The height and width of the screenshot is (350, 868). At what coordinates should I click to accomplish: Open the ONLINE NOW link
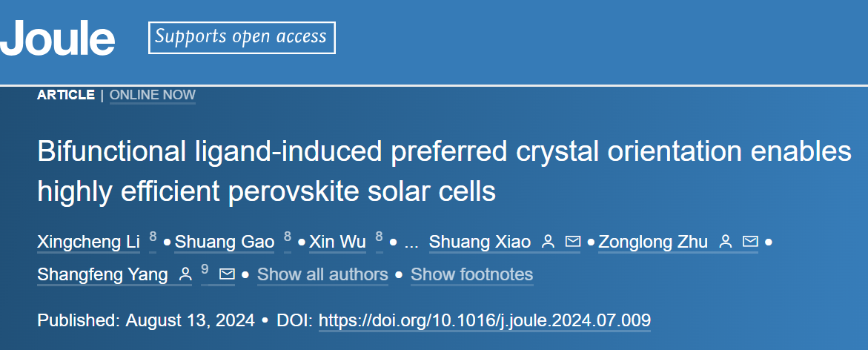pos(153,95)
